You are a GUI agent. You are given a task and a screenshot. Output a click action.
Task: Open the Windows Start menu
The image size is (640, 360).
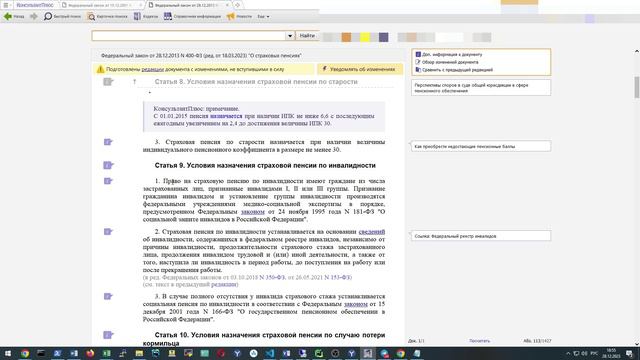pos(7,353)
